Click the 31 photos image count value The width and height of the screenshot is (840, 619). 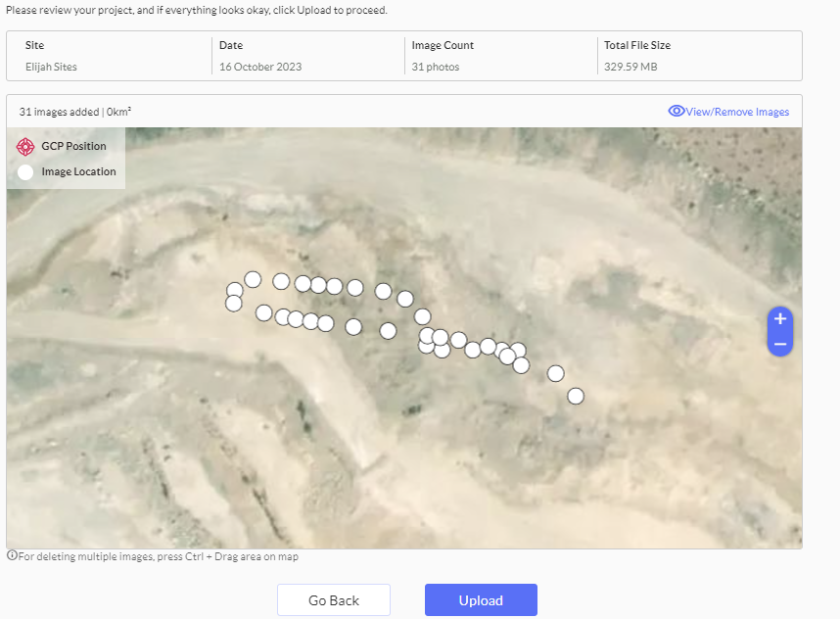(x=436, y=67)
